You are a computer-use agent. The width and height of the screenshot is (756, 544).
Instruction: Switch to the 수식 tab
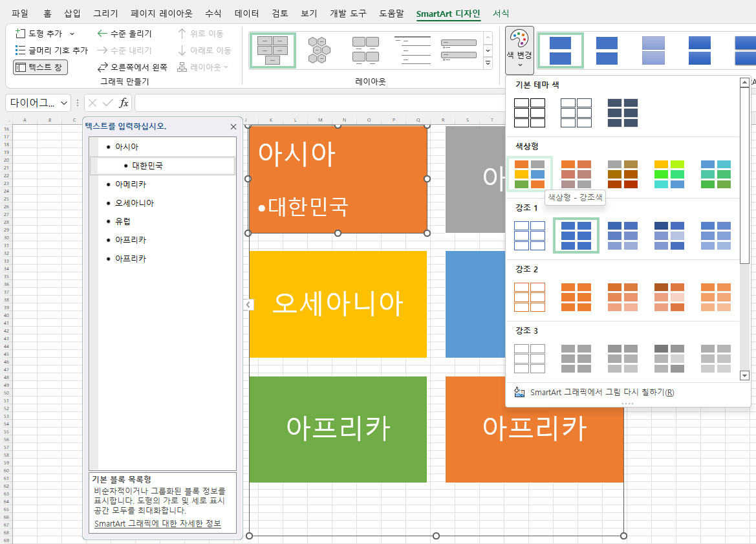tap(213, 14)
